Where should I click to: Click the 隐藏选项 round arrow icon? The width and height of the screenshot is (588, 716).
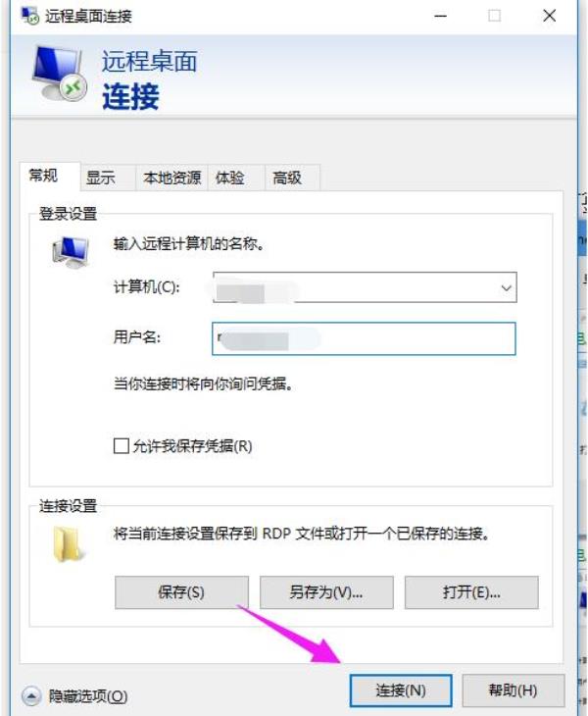pyautogui.click(x=31, y=696)
